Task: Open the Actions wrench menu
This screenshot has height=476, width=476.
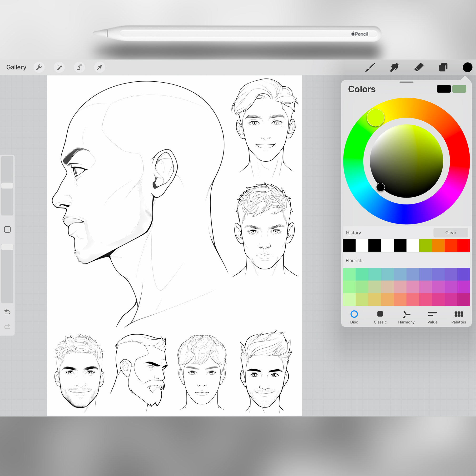Action: click(x=39, y=67)
